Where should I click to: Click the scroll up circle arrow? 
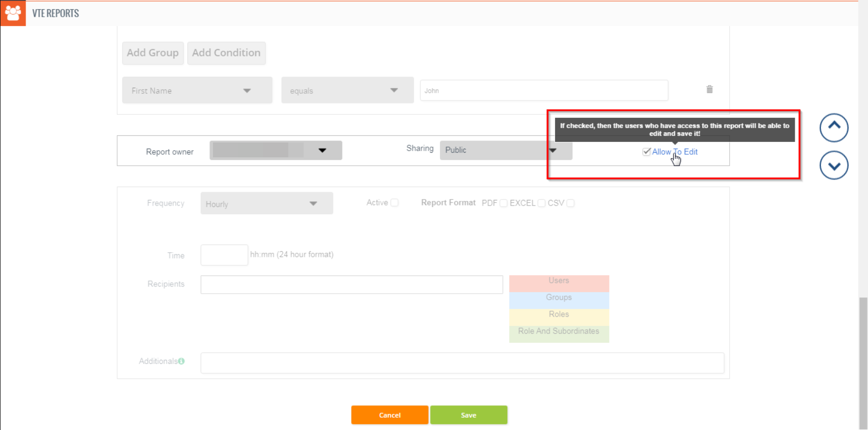point(834,128)
